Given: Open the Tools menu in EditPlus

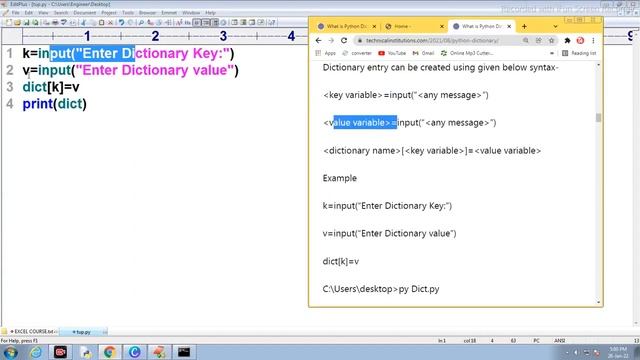Looking at the screenshot, I should click(128, 13).
